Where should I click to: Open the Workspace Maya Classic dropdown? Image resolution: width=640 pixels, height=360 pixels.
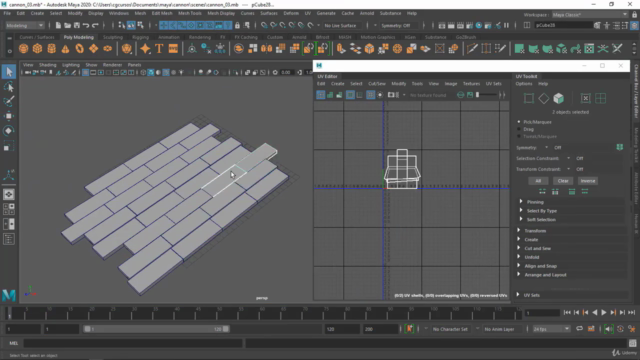click(590, 15)
